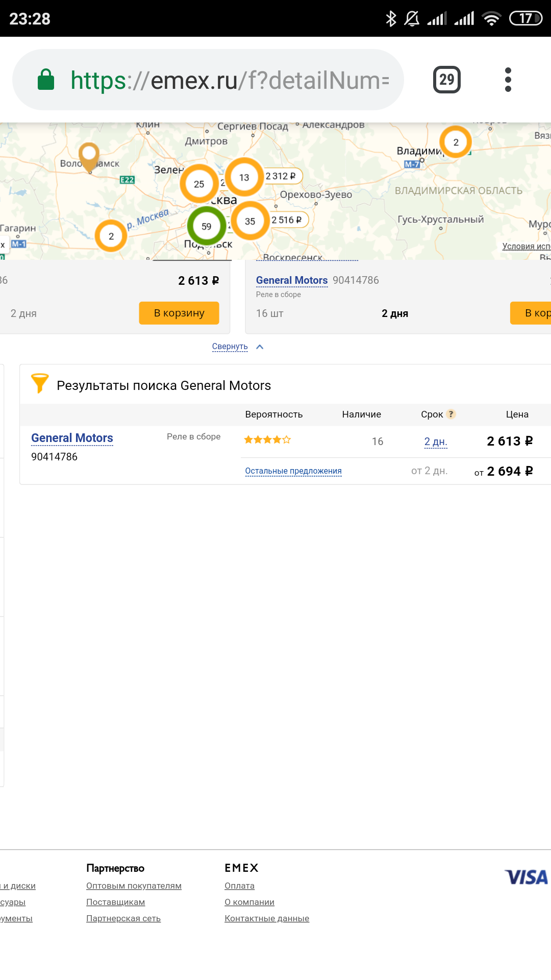The width and height of the screenshot is (551, 980).
Task: Open the Оплата footer link
Action: point(239,886)
